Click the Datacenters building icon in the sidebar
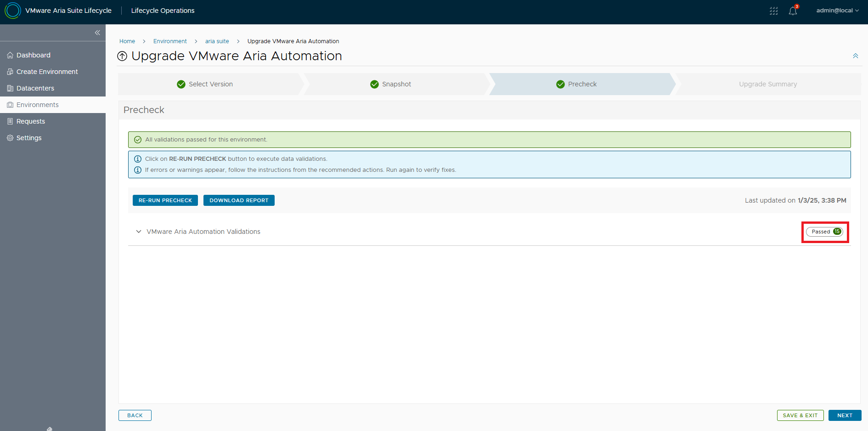 [10, 88]
